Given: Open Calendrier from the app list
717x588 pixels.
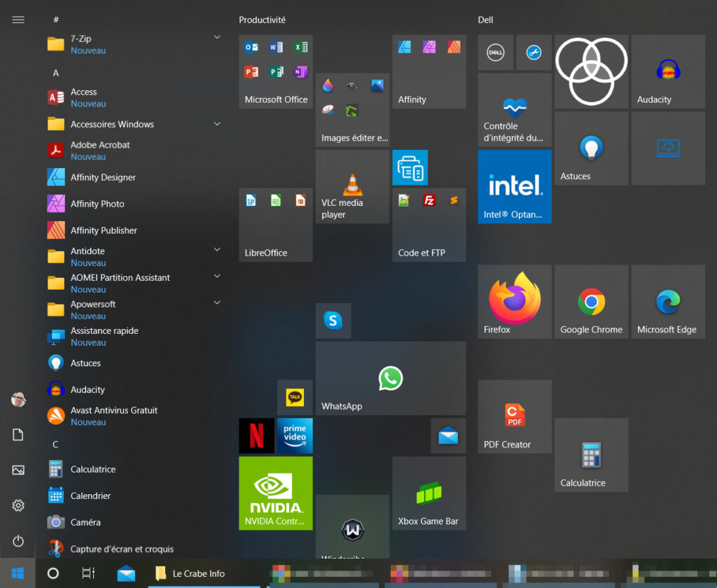Looking at the screenshot, I should pos(134,496).
